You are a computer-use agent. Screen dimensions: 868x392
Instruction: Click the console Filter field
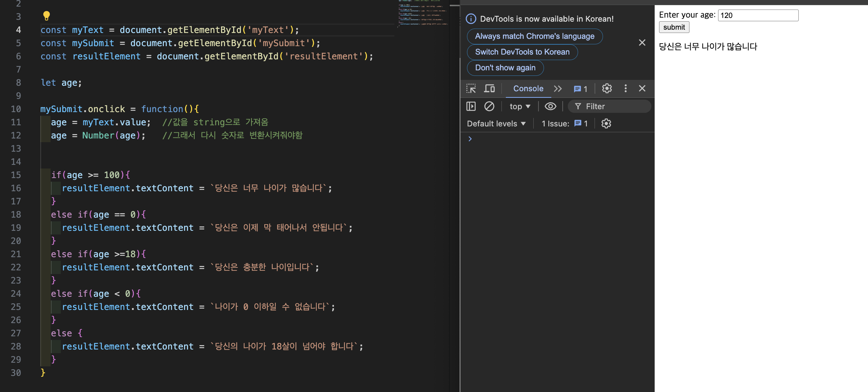coord(610,106)
